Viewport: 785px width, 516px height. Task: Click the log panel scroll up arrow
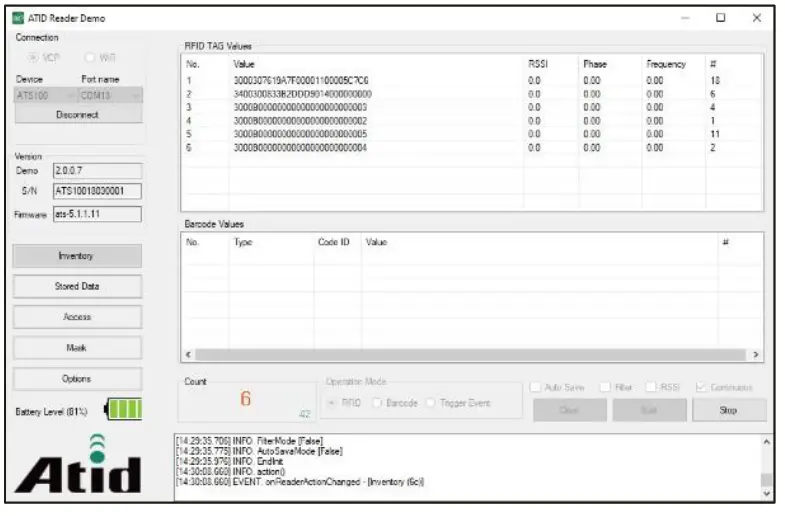coord(767,443)
